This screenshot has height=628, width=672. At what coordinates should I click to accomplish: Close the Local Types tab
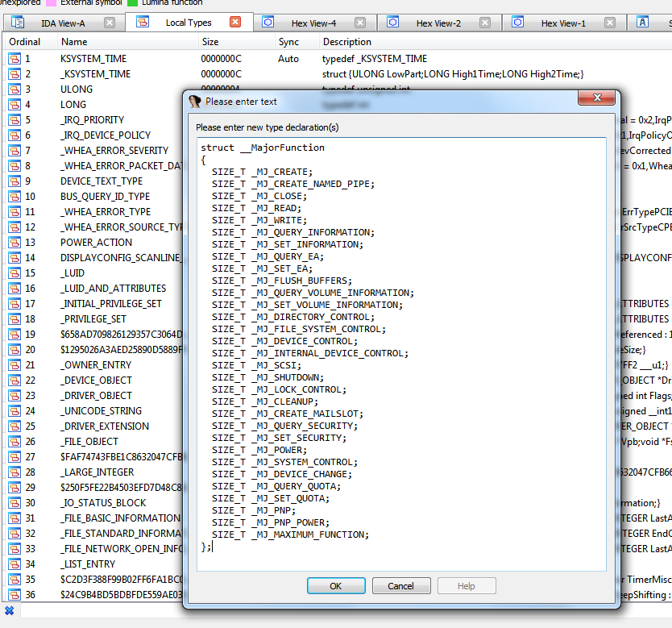click(x=235, y=23)
